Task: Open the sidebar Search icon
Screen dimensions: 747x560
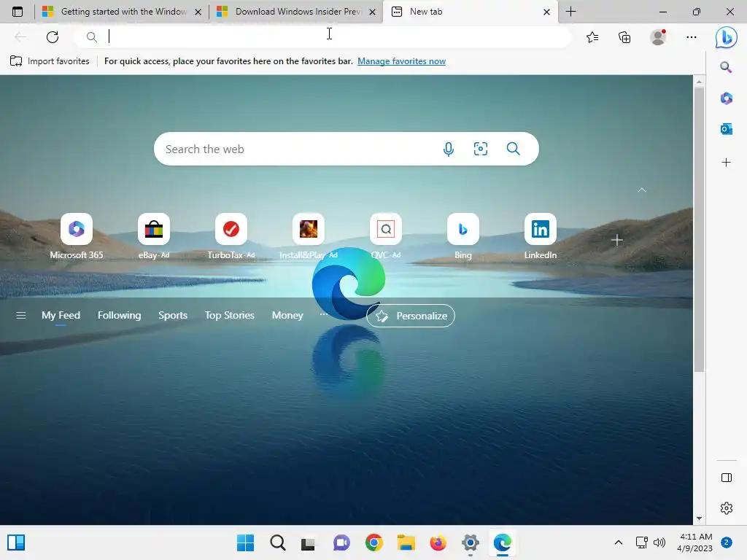Action: [x=726, y=67]
